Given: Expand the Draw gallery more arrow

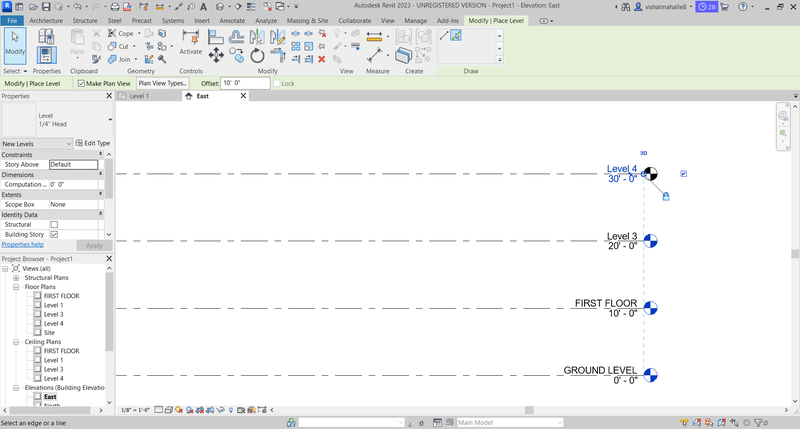Looking at the screenshot, I should 499,60.
